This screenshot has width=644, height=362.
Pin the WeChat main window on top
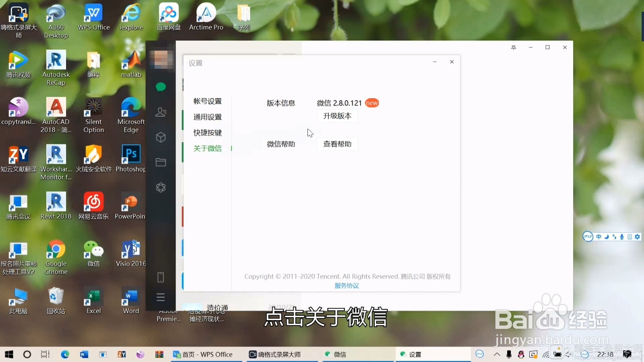coord(514,47)
